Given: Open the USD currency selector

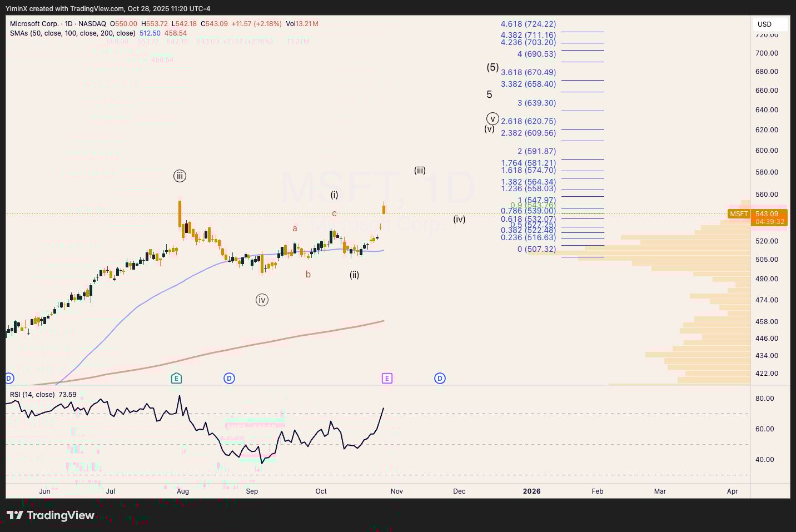Looking at the screenshot, I should pyautogui.click(x=770, y=24).
